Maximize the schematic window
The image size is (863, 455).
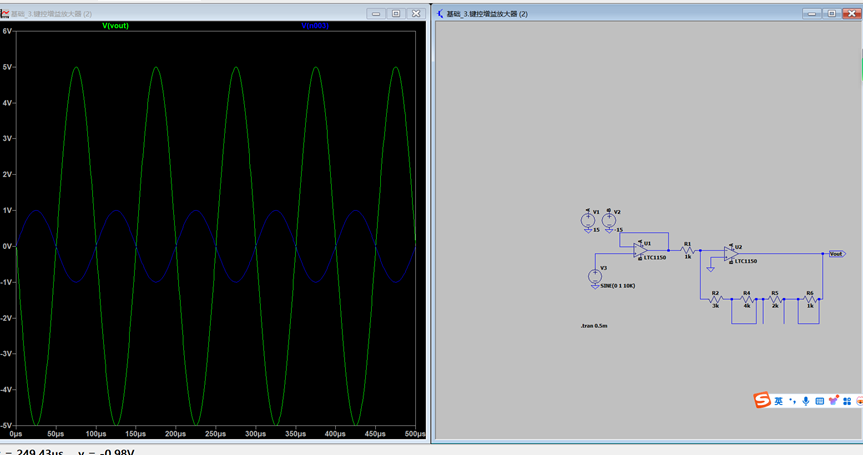[832, 14]
